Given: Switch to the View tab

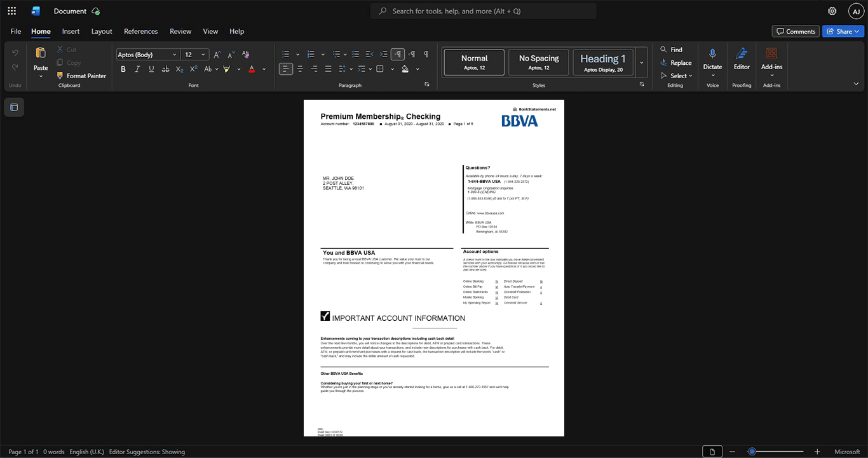Looking at the screenshot, I should pos(210,31).
